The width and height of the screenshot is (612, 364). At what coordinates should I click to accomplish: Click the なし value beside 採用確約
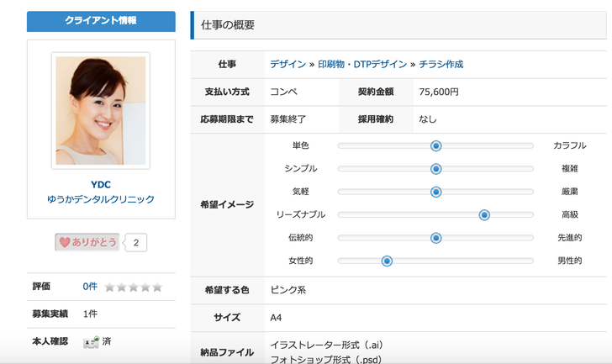tap(428, 119)
